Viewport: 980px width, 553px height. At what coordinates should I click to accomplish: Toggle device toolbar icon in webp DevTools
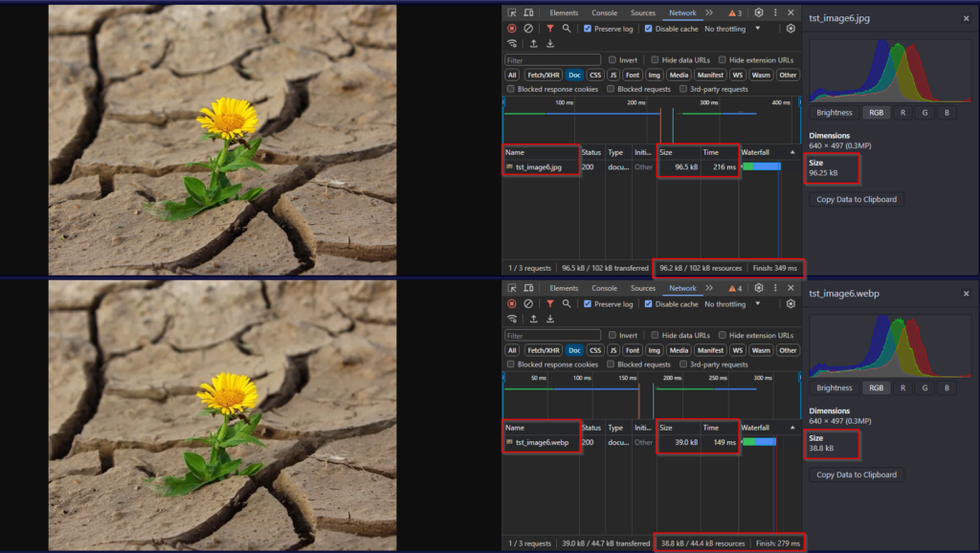[x=528, y=288]
